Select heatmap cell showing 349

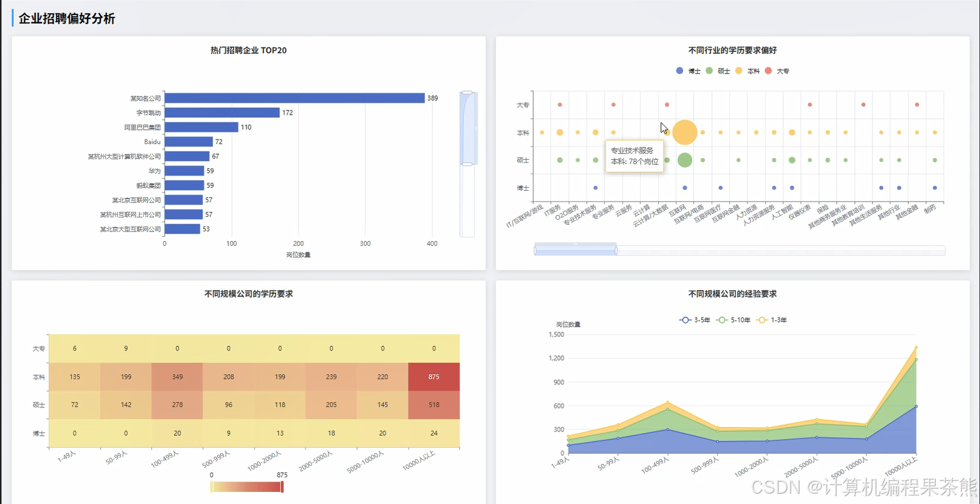click(x=177, y=376)
